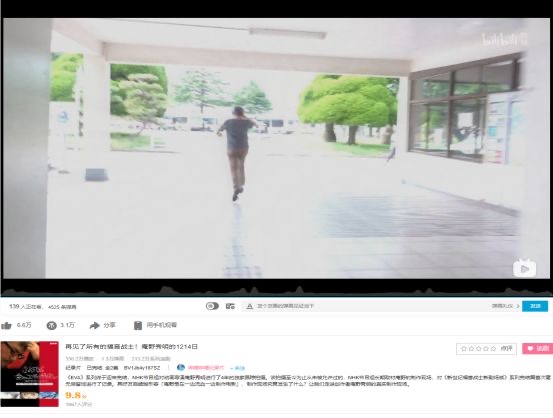Open danmaku settings icon beside the toggle
Screen dimensions: 553x418
point(230,306)
